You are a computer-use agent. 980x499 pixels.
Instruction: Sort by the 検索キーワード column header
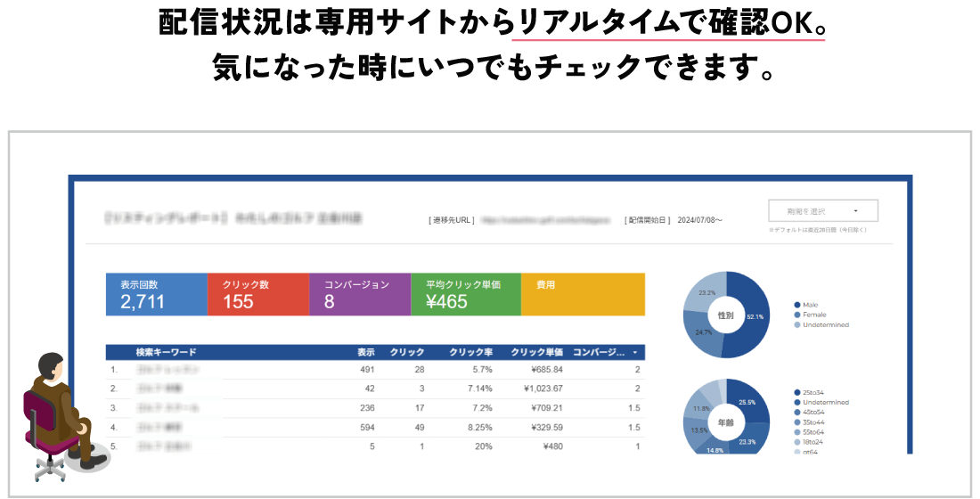tap(167, 352)
